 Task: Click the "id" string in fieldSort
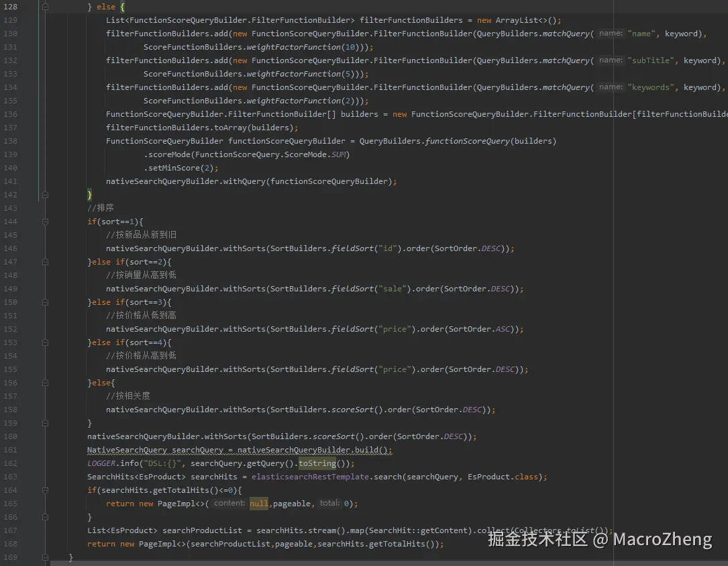(x=388, y=248)
